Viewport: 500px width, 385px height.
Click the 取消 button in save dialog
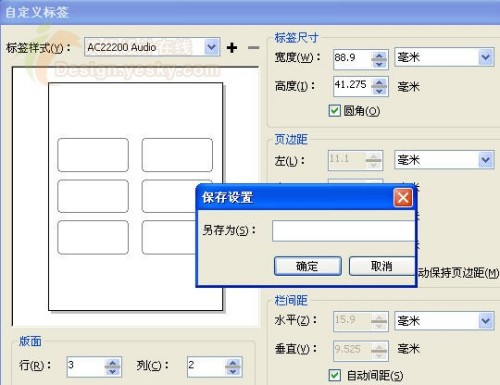coord(382,266)
